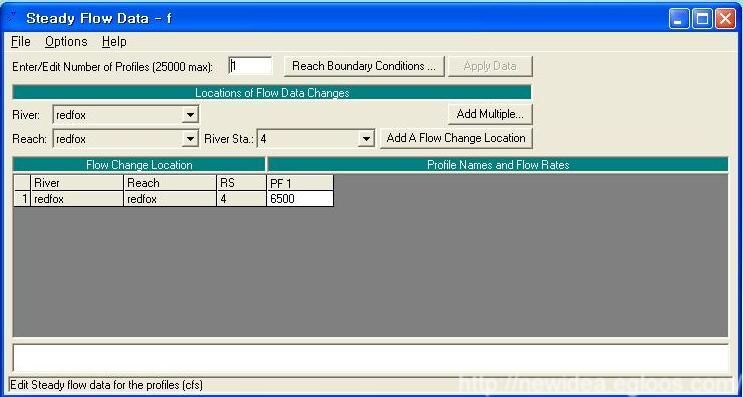The image size is (743, 397).
Task: Click the redfox Reach cell in row 1
Action: tap(170, 199)
